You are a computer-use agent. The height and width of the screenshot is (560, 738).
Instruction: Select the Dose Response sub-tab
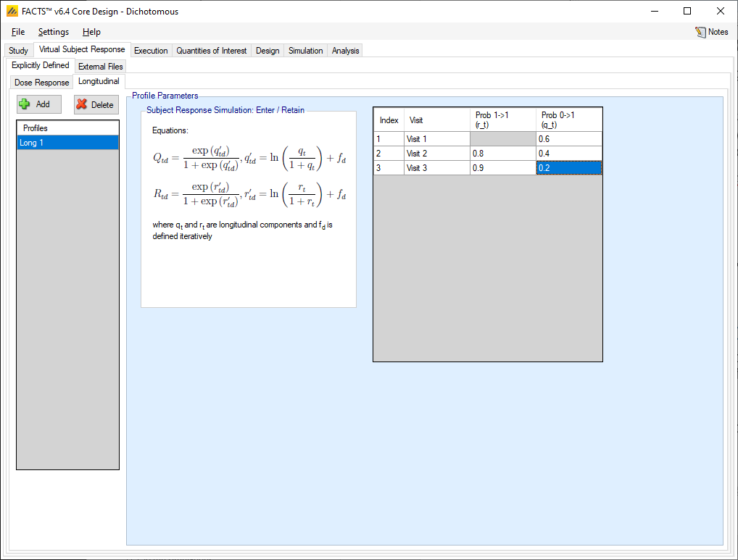42,83
